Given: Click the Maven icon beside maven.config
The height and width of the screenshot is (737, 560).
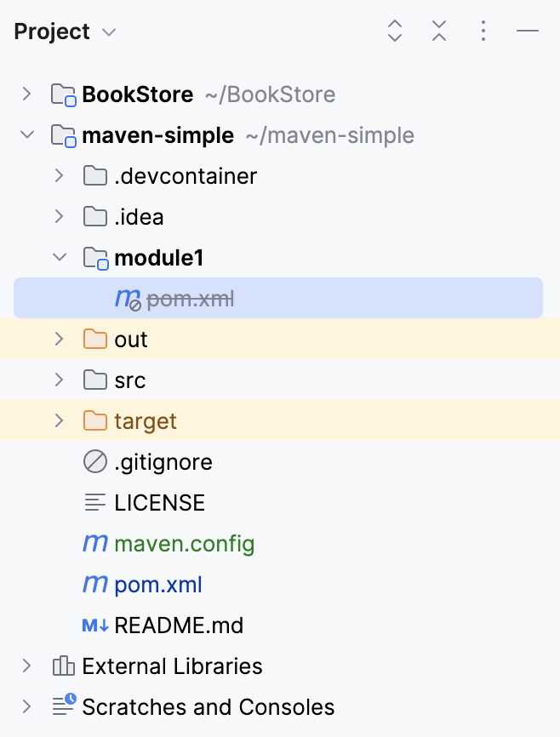Looking at the screenshot, I should point(94,543).
